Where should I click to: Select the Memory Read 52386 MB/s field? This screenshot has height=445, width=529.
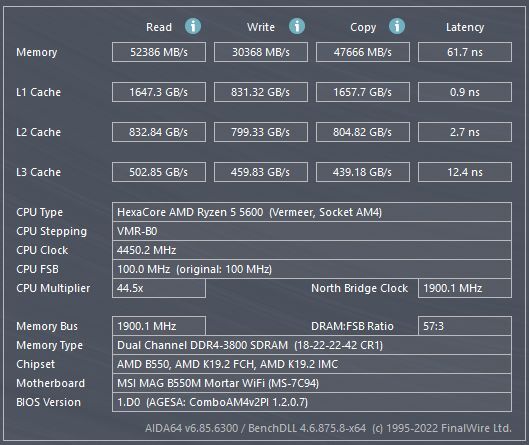tap(159, 52)
